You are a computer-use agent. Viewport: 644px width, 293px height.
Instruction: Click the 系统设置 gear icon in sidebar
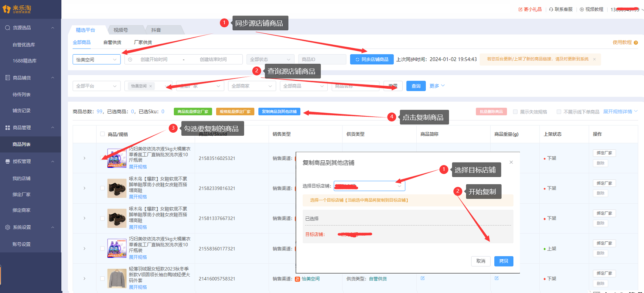pyautogui.click(x=8, y=227)
